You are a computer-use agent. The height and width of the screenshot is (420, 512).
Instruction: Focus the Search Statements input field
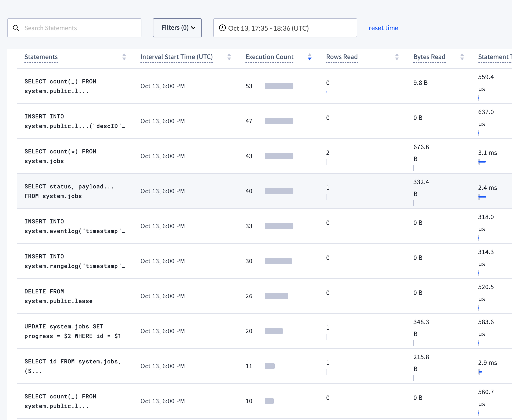80,28
